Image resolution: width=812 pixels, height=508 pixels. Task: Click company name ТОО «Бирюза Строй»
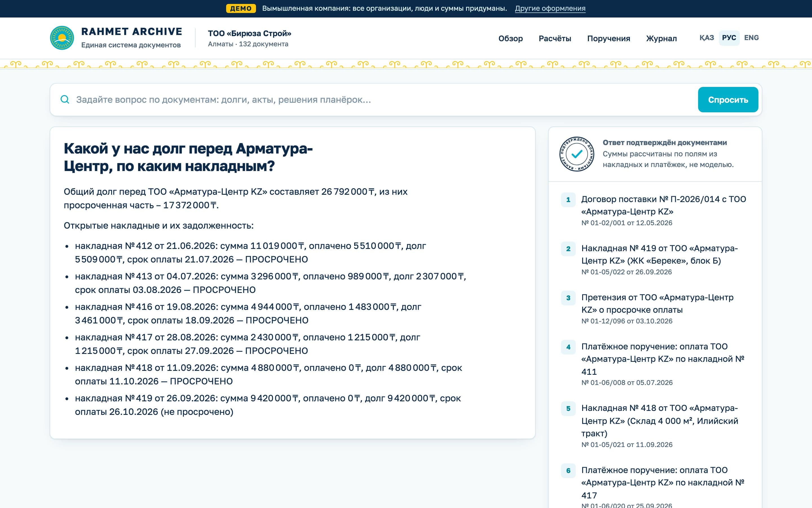(250, 33)
